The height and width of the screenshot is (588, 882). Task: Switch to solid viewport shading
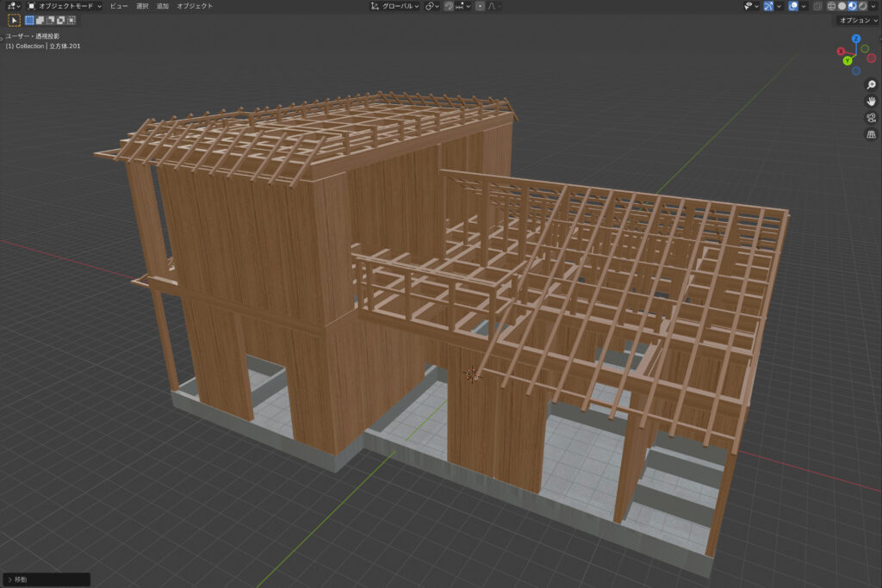tap(842, 6)
